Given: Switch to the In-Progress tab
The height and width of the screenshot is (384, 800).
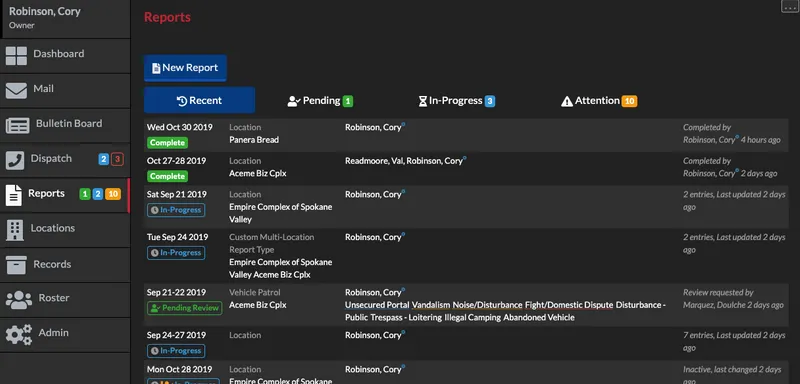Looking at the screenshot, I should pyautogui.click(x=457, y=101).
